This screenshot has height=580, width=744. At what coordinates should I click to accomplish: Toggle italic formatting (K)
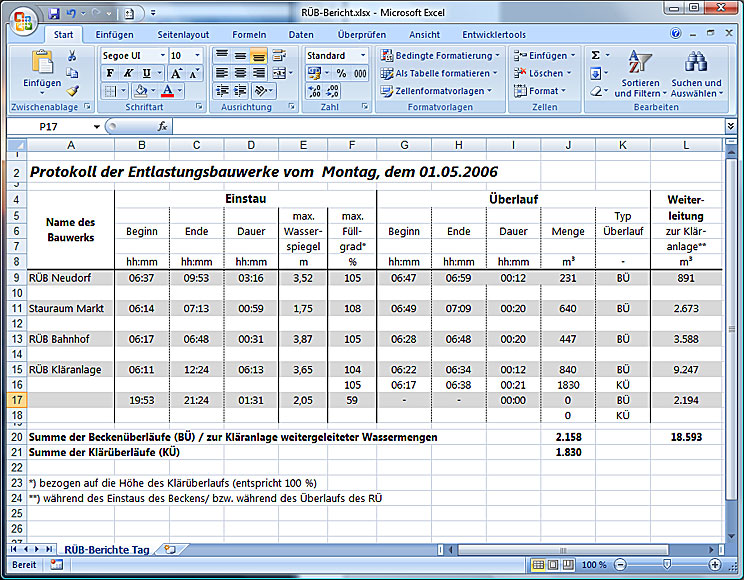point(128,73)
